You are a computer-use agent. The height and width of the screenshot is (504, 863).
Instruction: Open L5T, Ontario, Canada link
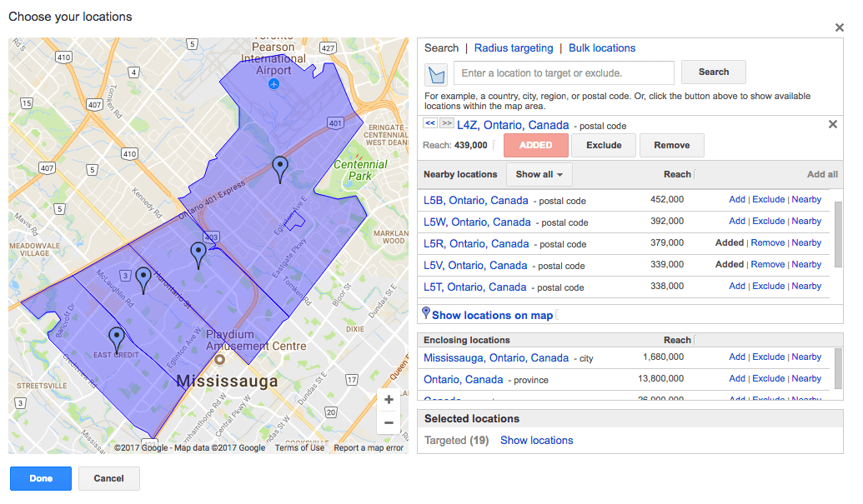pyautogui.click(x=474, y=287)
